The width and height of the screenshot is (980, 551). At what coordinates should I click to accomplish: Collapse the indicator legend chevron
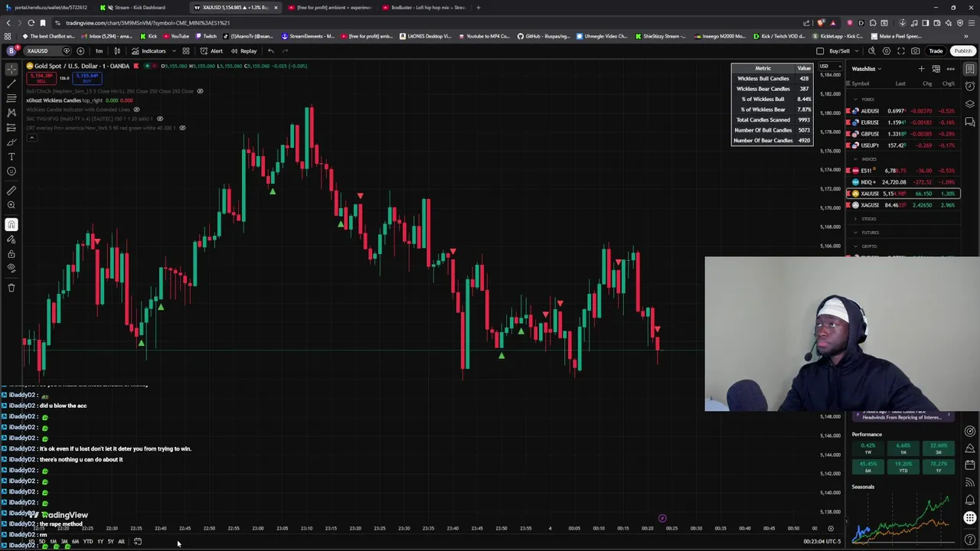31,137
